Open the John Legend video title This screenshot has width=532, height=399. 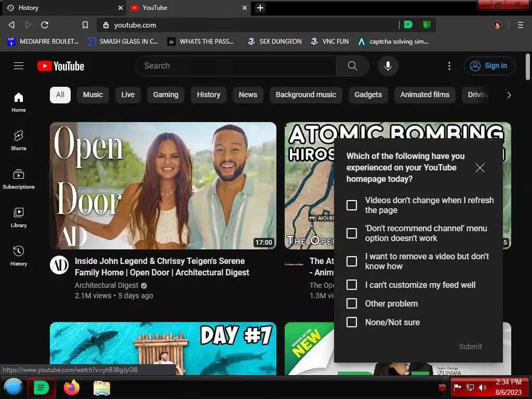tap(162, 267)
